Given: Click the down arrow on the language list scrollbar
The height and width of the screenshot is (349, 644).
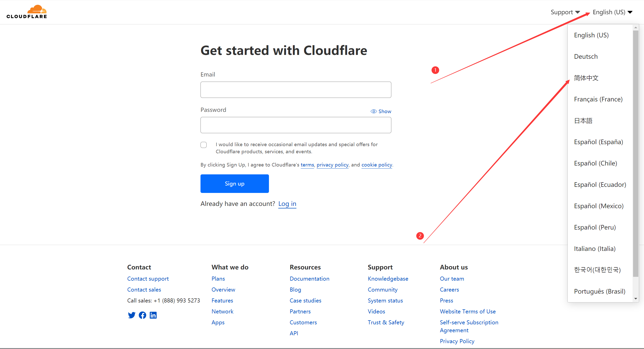Looking at the screenshot, I should click(636, 299).
